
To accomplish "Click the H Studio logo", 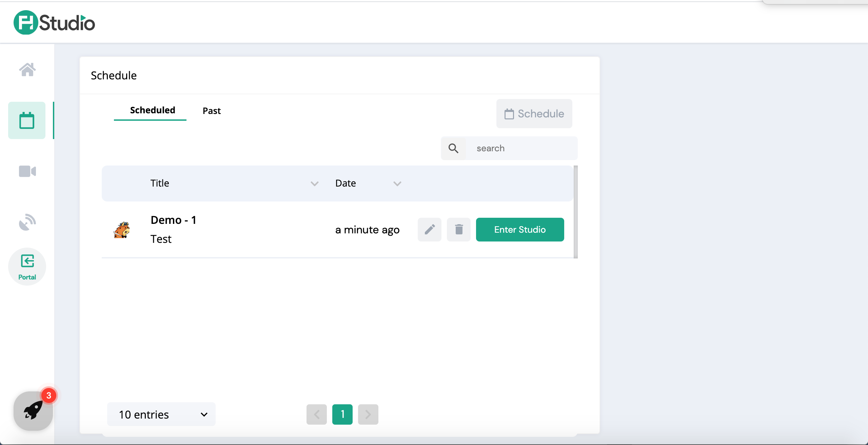I will tap(54, 23).
